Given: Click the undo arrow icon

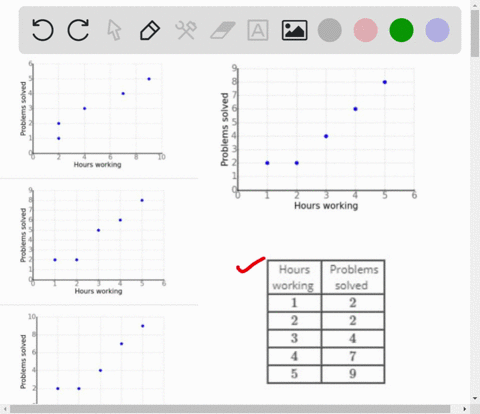Looking at the screenshot, I should click(x=42, y=30).
